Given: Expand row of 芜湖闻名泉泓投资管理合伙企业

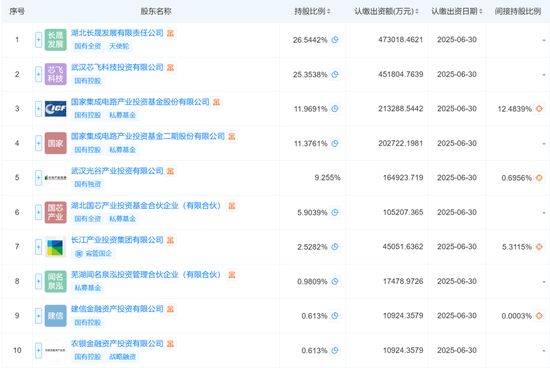Looking at the screenshot, I should coord(39,281).
